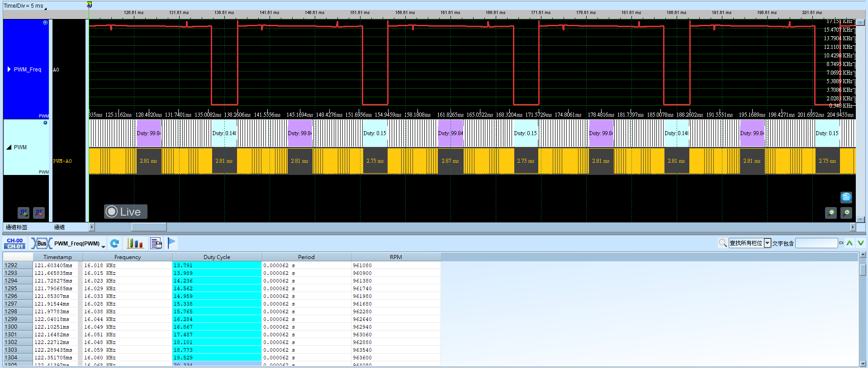Zoom out the waveform view

point(831,212)
